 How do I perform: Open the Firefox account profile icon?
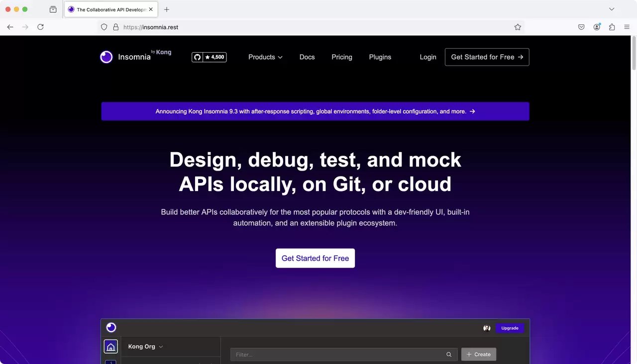(x=597, y=27)
